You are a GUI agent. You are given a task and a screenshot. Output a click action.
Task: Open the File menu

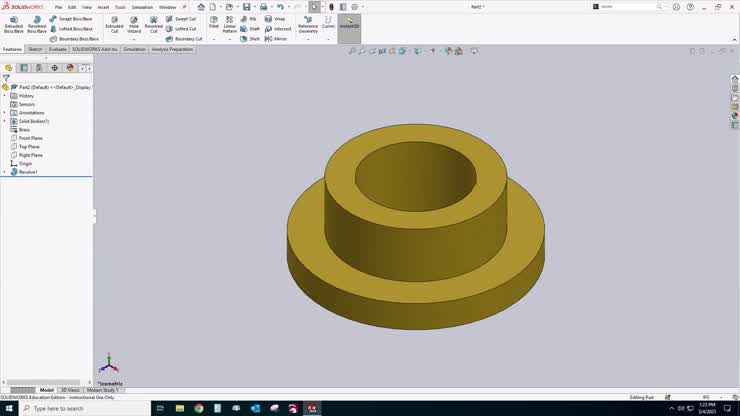[x=59, y=7]
